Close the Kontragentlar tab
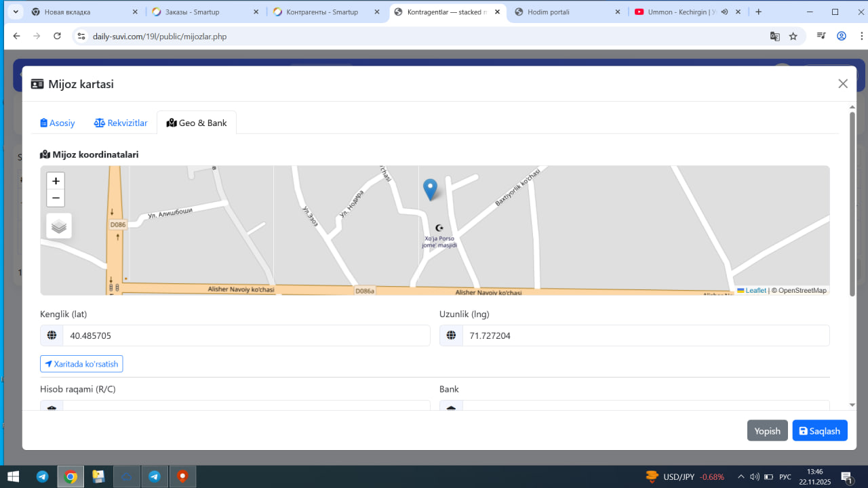868x488 pixels. point(497,12)
